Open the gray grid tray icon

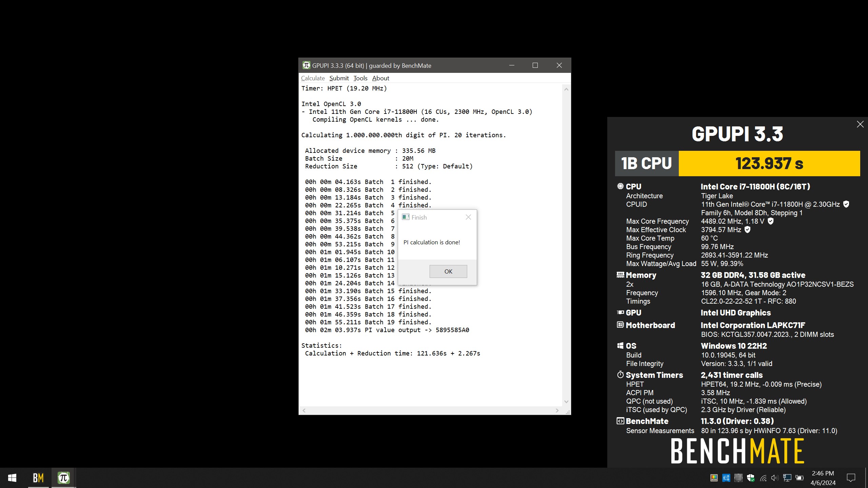pos(738,478)
